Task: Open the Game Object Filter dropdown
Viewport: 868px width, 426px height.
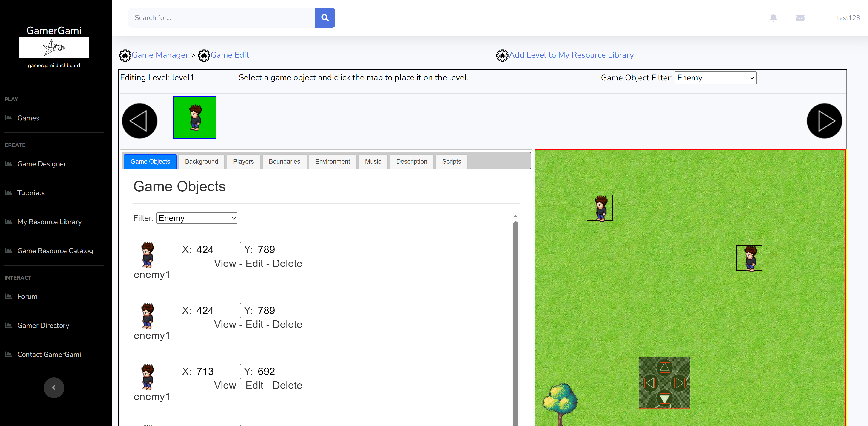Action: coord(715,78)
